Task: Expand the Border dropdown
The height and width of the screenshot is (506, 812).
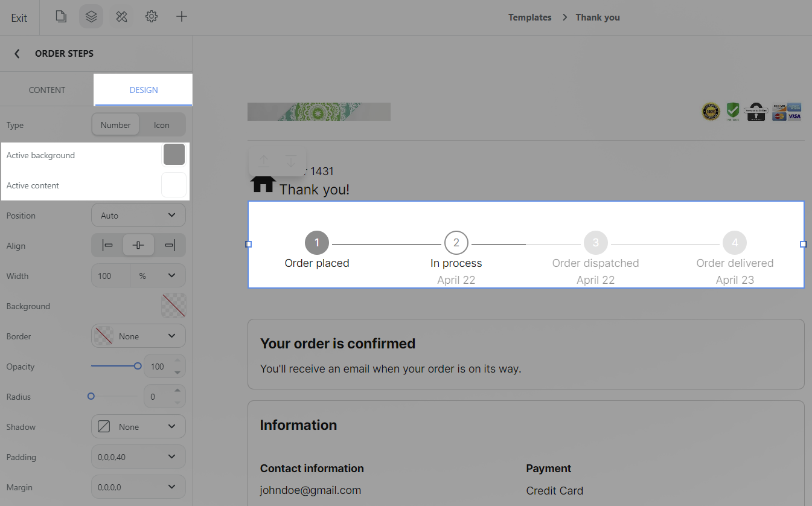Action: pyautogui.click(x=138, y=336)
